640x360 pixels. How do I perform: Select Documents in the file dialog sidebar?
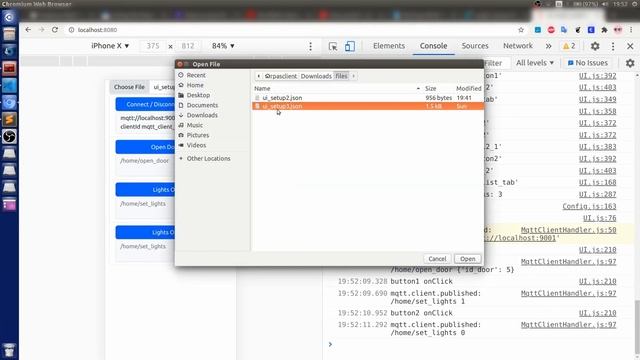pos(202,105)
